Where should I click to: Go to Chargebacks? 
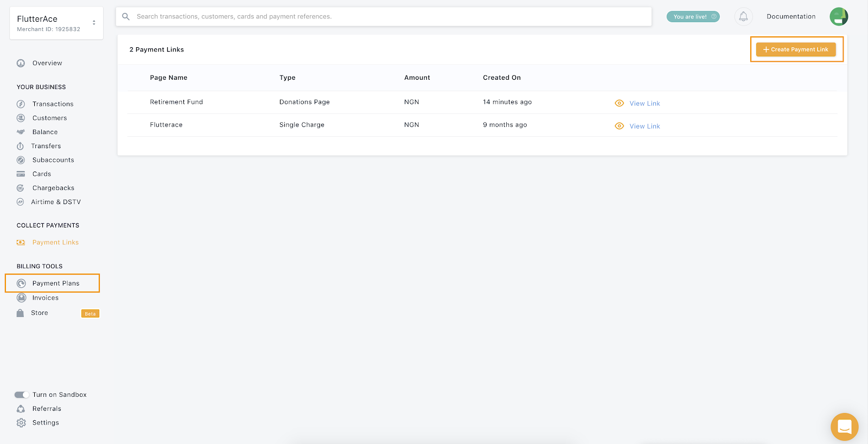53,188
